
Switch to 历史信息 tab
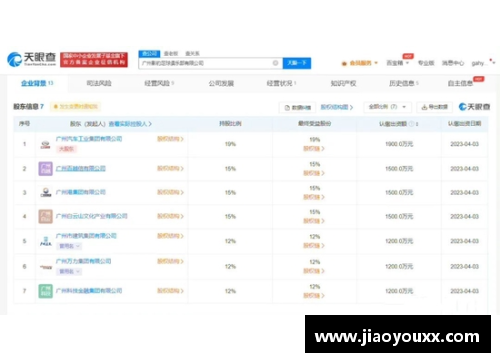tap(404, 83)
